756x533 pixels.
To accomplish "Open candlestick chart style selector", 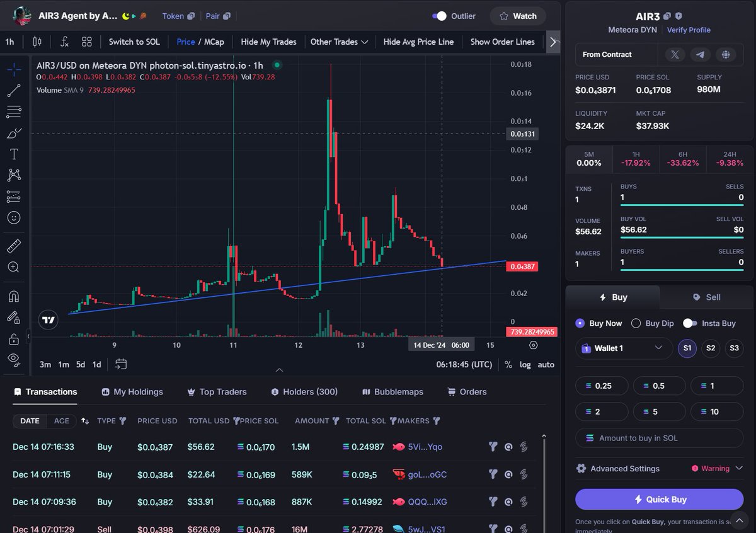I will tap(37, 42).
